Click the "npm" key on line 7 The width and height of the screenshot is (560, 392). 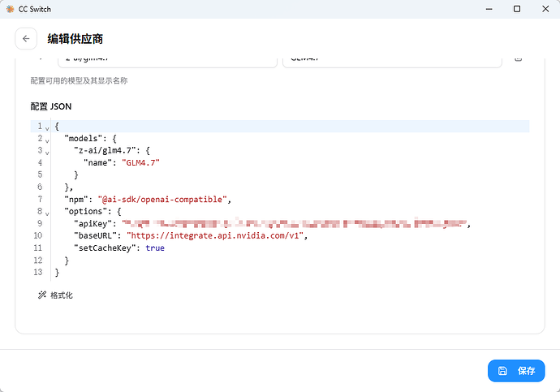click(x=76, y=199)
